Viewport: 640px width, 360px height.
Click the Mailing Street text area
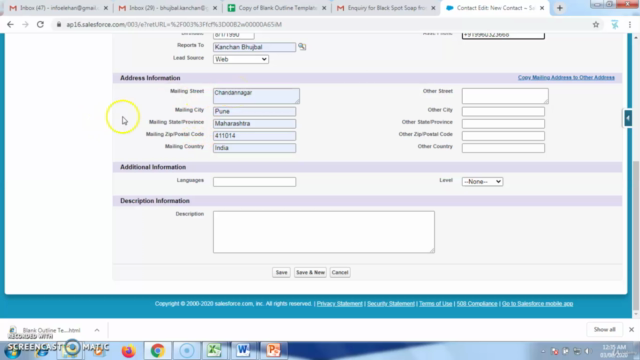[x=256, y=96]
